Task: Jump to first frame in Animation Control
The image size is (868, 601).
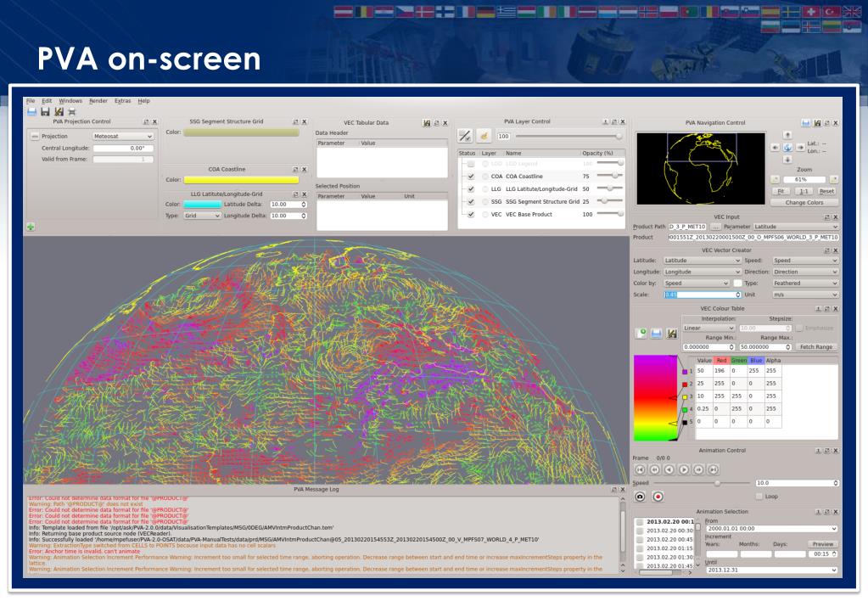Action: point(640,469)
